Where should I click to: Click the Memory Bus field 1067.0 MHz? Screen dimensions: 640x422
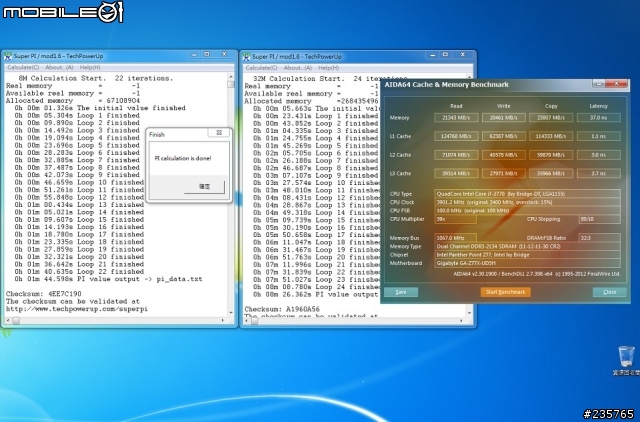tap(455, 238)
